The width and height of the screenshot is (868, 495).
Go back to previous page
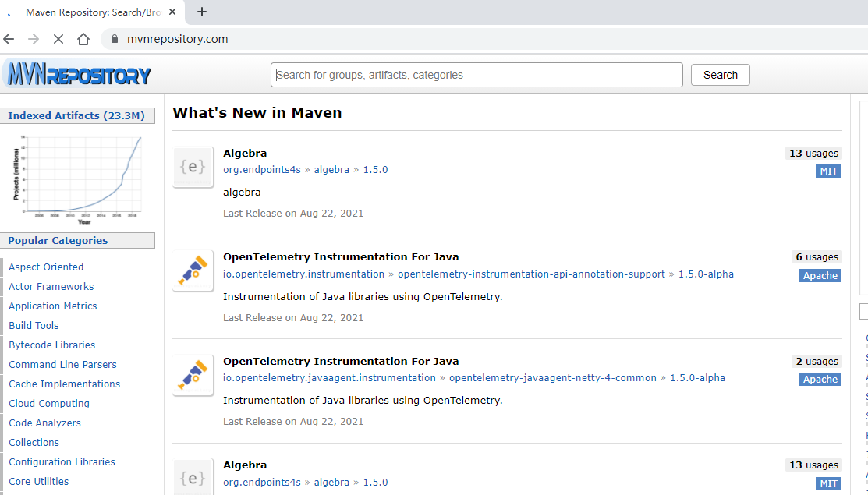[9, 39]
